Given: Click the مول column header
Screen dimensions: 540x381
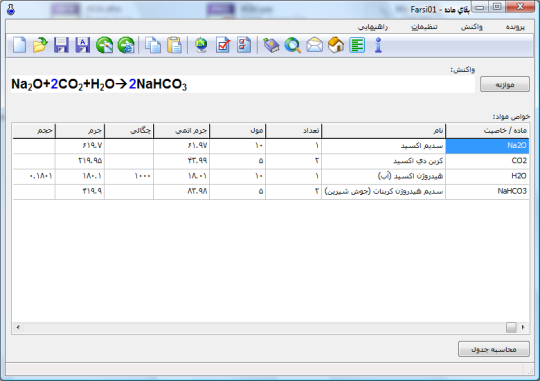Looking at the screenshot, I should (238, 131).
